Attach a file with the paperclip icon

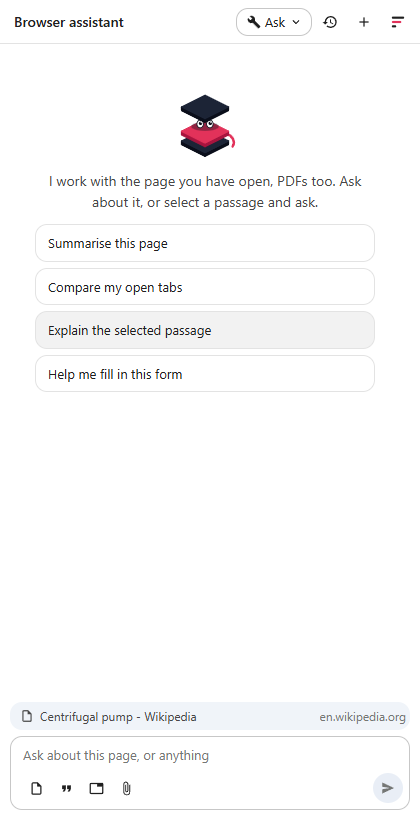point(126,788)
